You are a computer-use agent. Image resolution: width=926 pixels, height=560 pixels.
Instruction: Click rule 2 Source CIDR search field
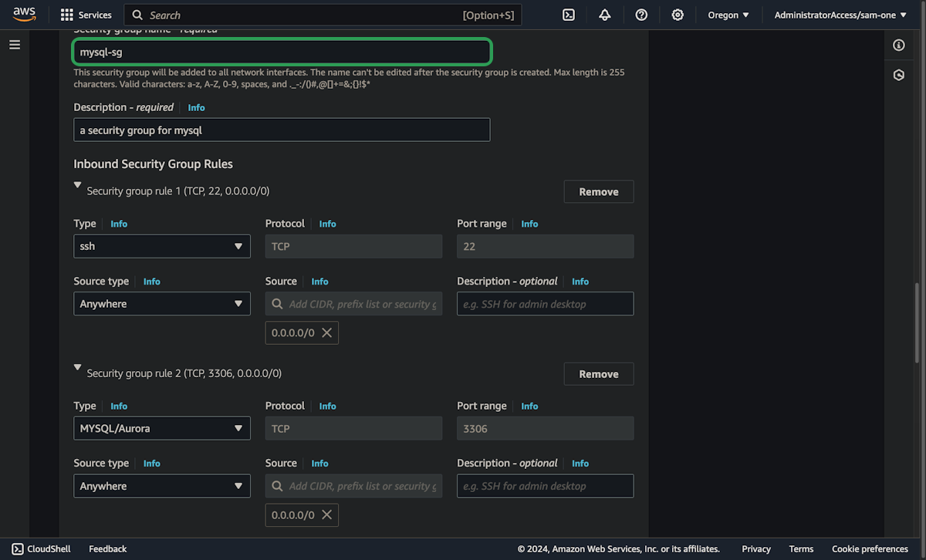coord(353,486)
